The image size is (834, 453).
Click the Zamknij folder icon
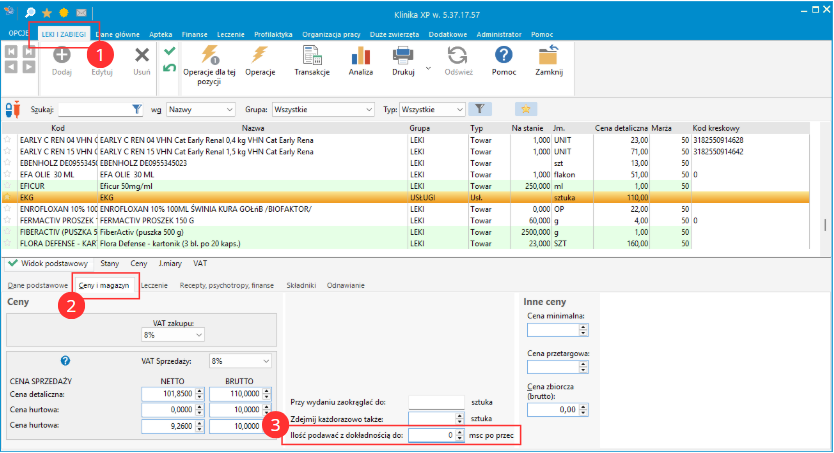point(548,58)
